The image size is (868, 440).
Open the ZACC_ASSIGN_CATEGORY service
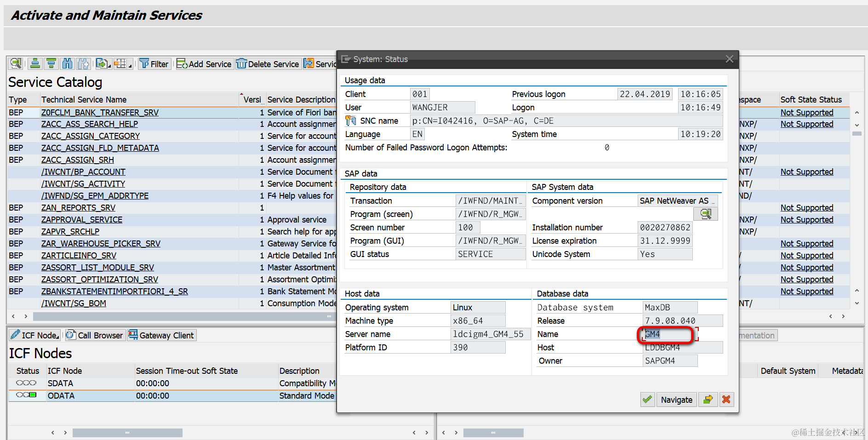click(91, 136)
